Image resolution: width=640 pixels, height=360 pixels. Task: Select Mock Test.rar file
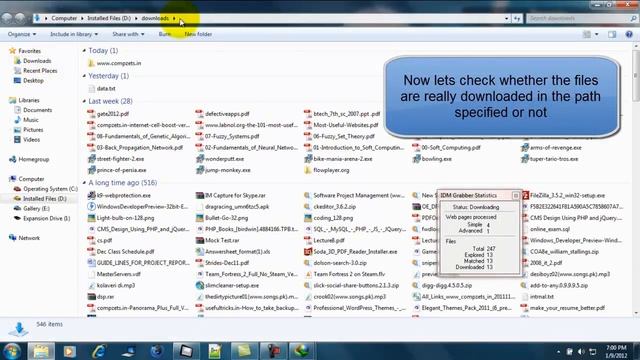(x=218, y=240)
